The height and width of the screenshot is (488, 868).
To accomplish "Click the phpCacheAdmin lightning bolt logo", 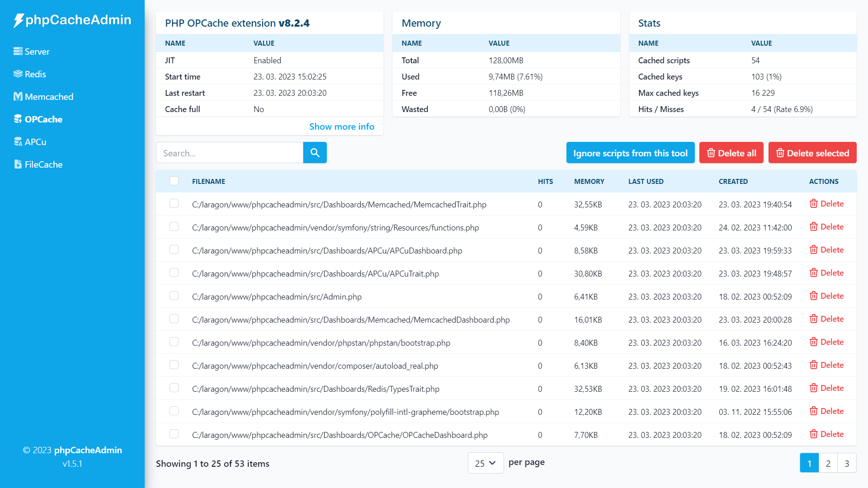I will (19, 20).
